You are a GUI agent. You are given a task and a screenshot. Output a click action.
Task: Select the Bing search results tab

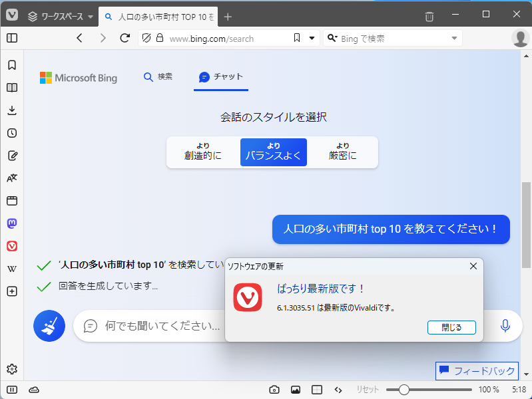click(158, 17)
